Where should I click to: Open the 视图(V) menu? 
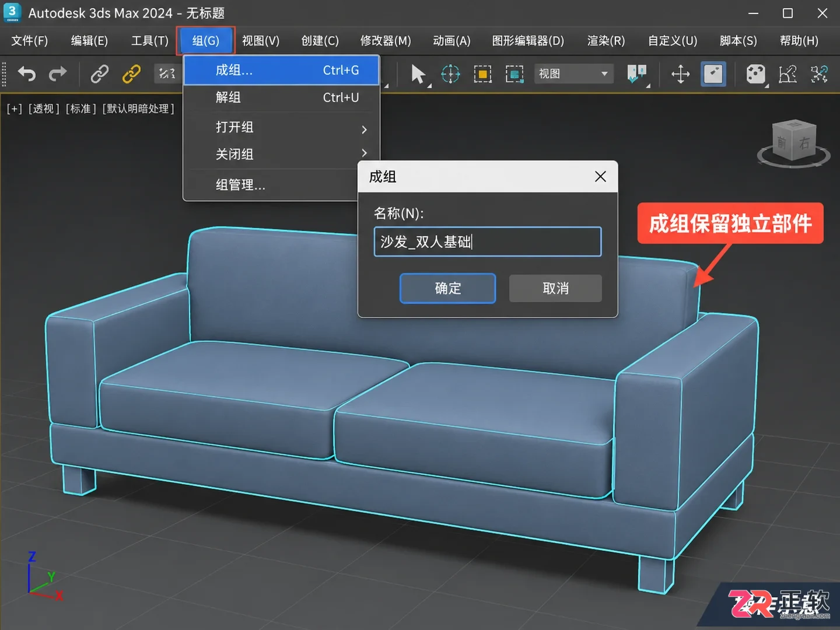click(261, 41)
